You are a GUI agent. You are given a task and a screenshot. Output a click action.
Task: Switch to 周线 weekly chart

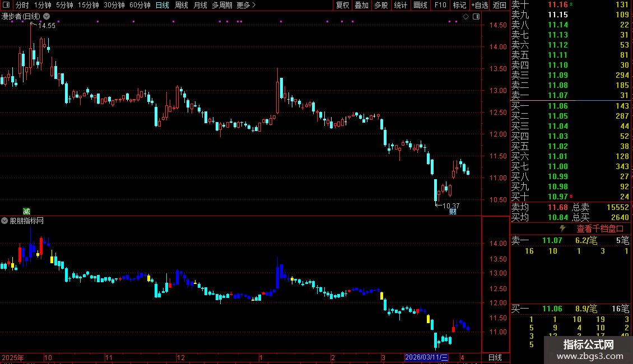181,5
